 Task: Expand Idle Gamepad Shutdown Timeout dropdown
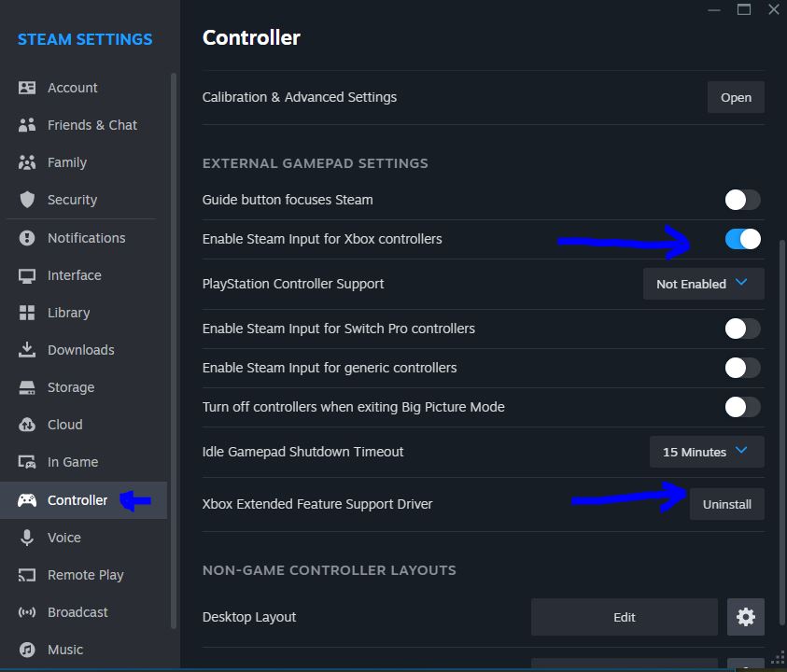[x=706, y=452]
